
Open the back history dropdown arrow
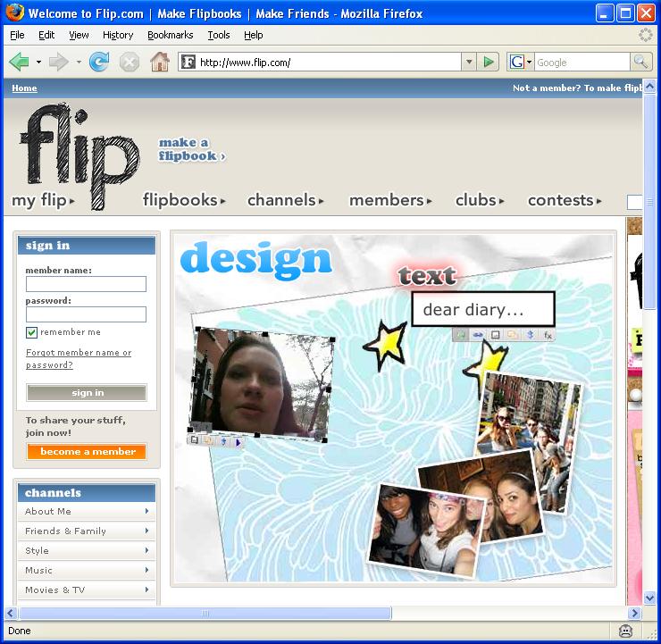coord(38,63)
